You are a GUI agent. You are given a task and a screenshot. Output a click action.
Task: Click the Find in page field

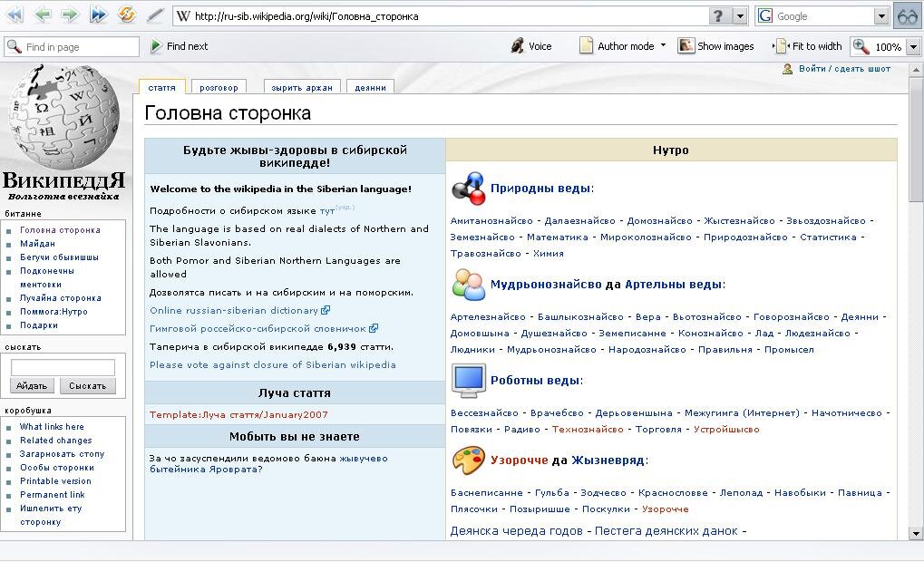[72, 46]
